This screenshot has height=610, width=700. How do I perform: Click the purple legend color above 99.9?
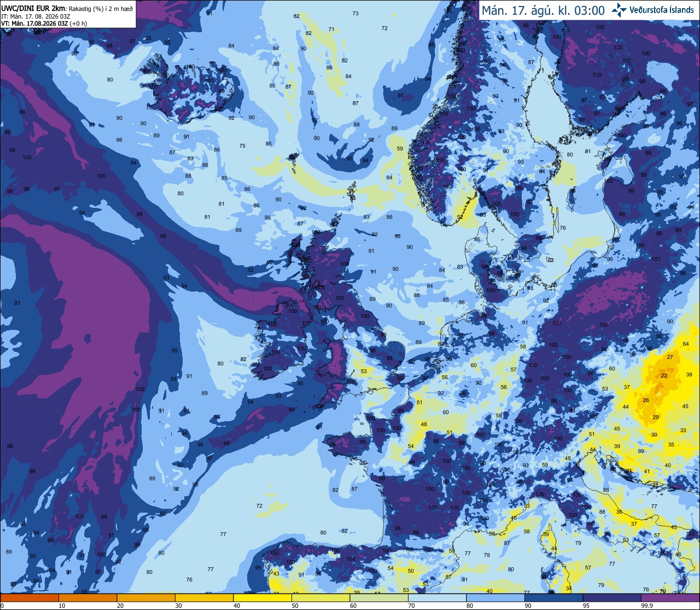670,597
